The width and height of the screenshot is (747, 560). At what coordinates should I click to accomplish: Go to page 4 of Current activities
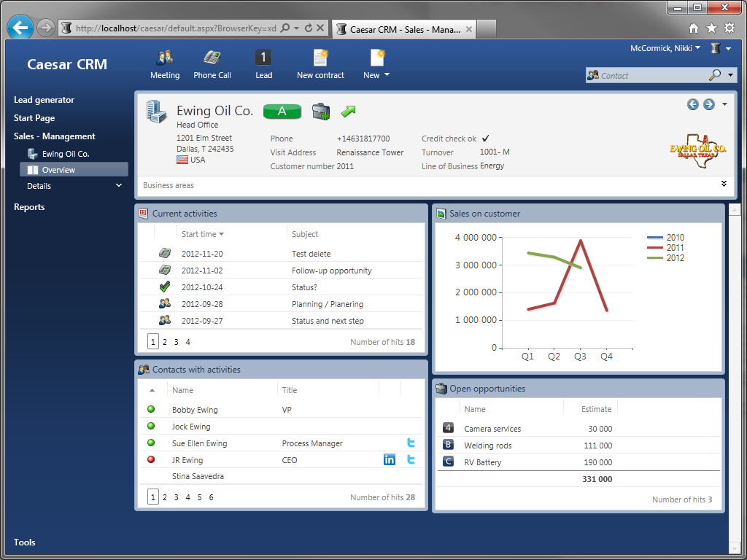pyautogui.click(x=187, y=342)
